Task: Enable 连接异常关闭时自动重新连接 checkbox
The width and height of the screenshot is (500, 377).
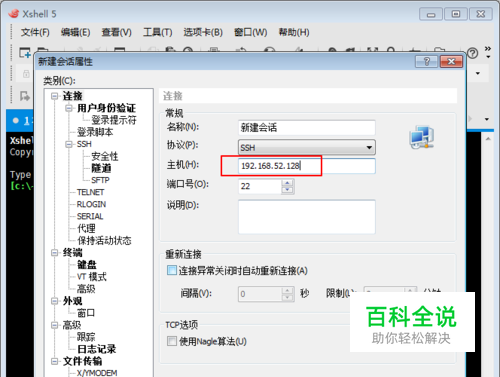Action: point(172,270)
